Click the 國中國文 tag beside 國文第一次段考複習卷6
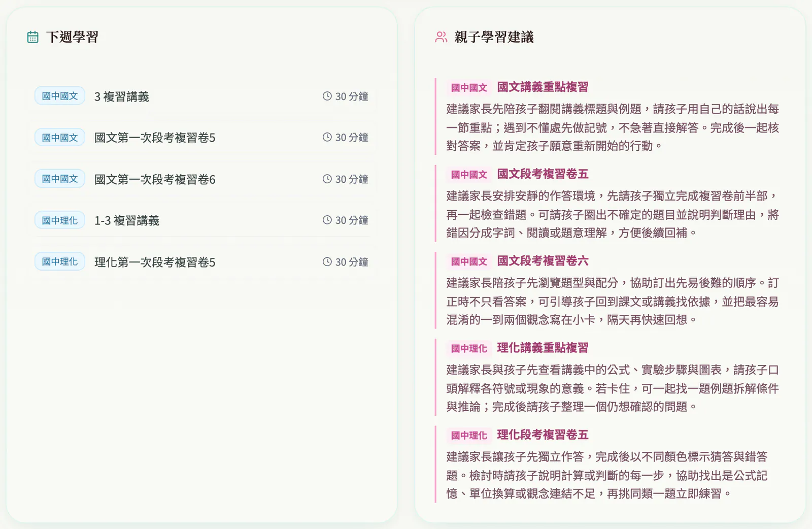Screen dimensions: 812x529 point(60,179)
